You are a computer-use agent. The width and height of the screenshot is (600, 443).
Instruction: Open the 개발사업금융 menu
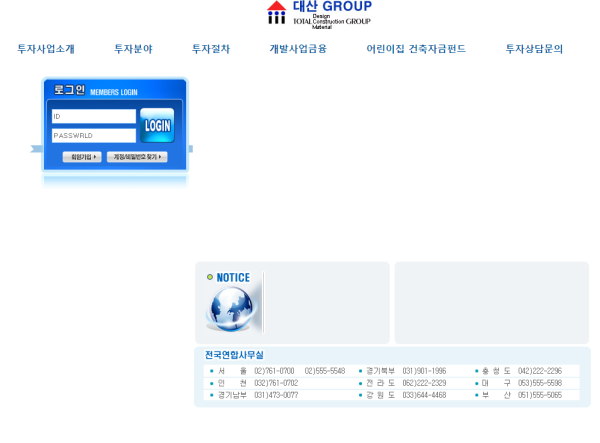click(298, 49)
